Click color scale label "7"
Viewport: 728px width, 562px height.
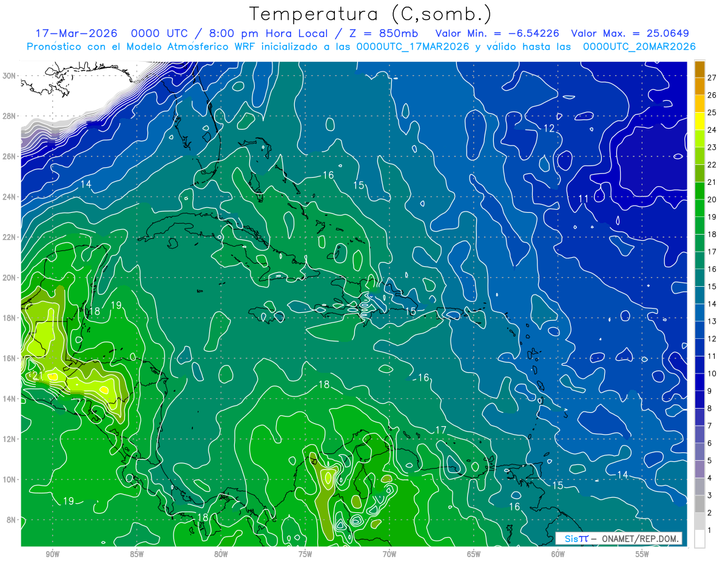710,426
